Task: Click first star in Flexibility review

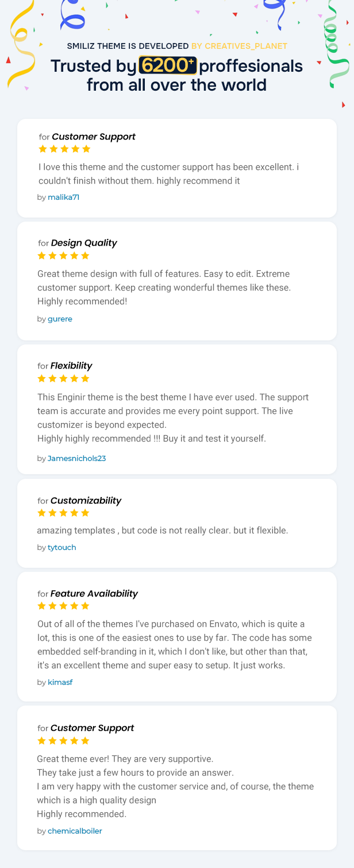Action: 41,379
